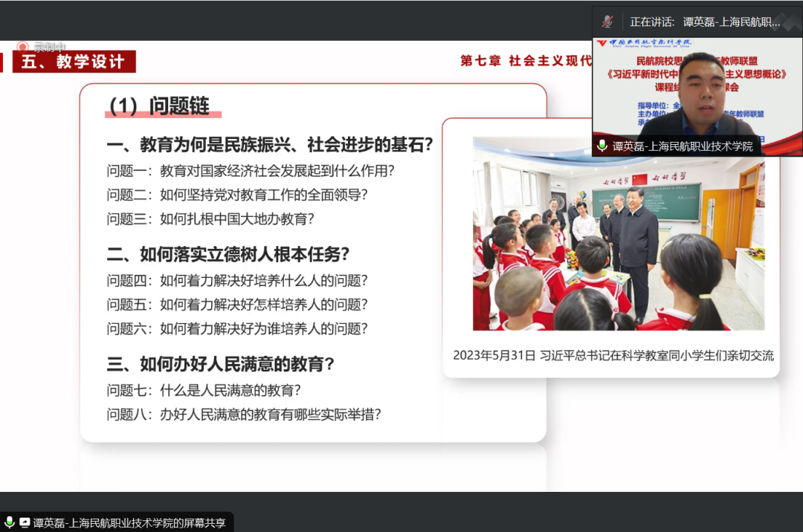Click '问题一' about economic and social development
The image size is (803, 532).
(x=250, y=171)
